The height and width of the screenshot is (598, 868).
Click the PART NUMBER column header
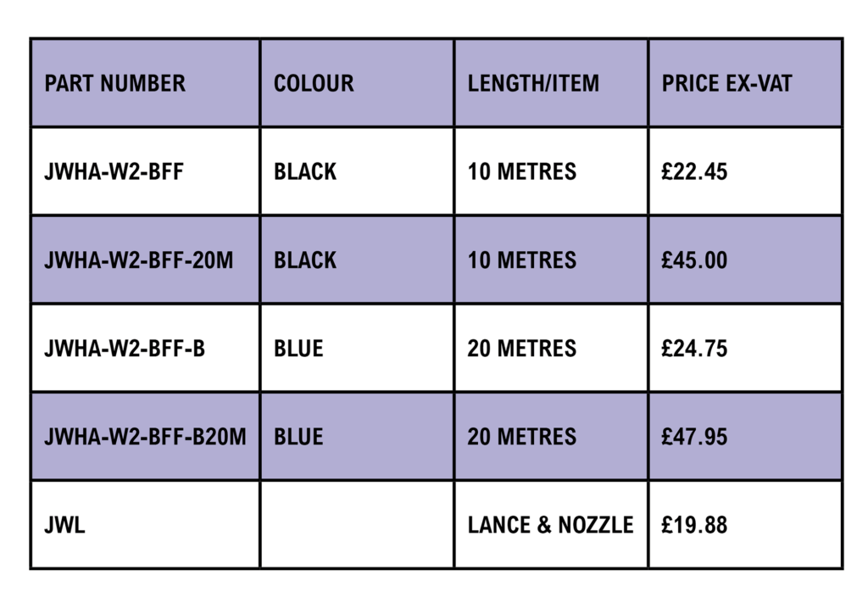pos(114,83)
